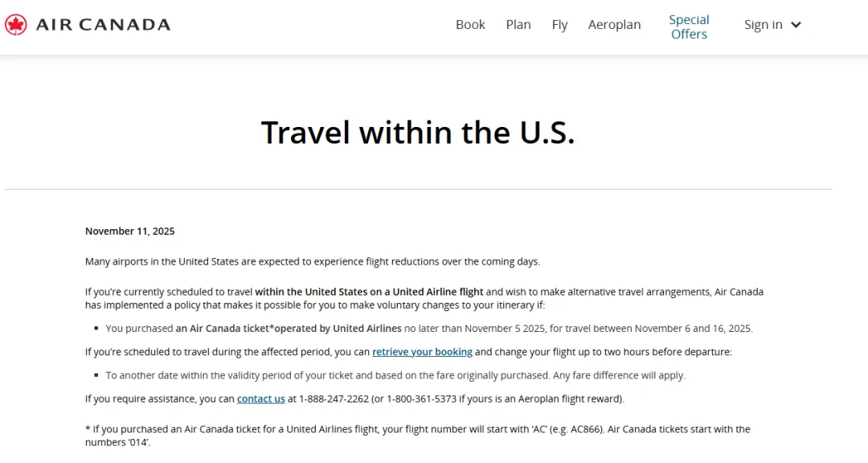Open the Book menu
This screenshot has width=868, height=463.
[x=470, y=25]
